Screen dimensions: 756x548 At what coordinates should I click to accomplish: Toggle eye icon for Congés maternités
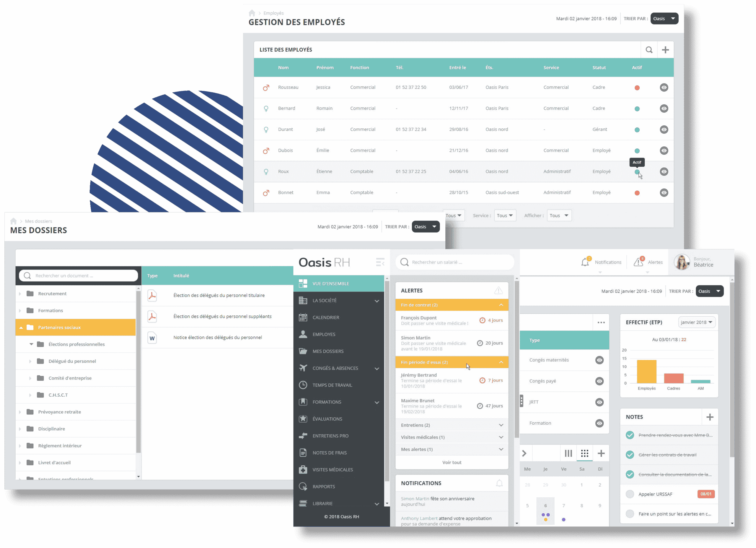coord(599,360)
